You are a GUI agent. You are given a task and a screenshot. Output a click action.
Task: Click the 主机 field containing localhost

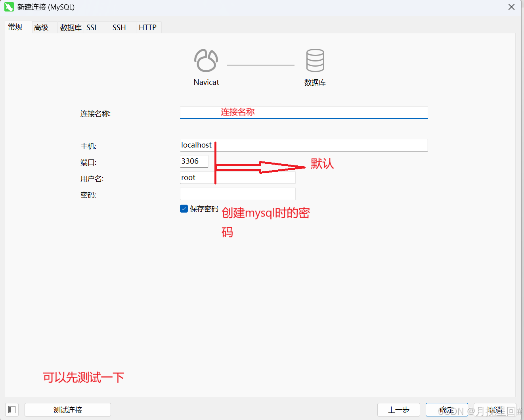click(304, 145)
